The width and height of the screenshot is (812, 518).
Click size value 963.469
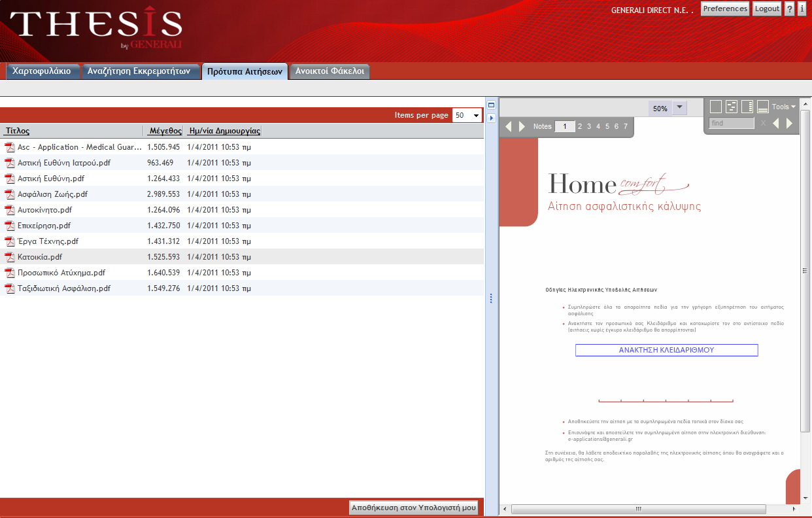coord(160,163)
